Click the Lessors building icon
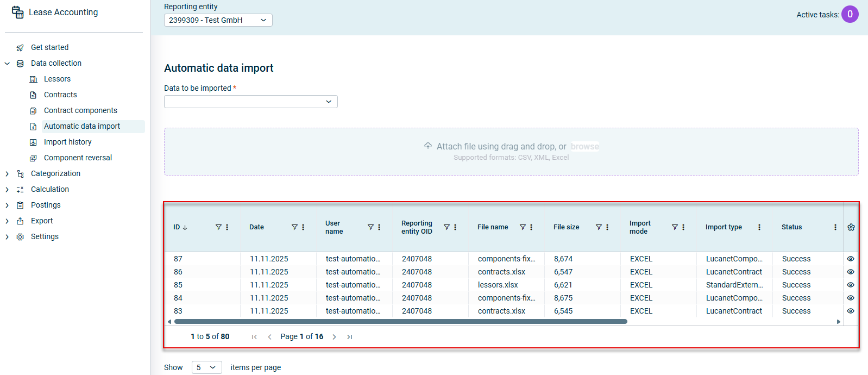The image size is (868, 375). 33,79
